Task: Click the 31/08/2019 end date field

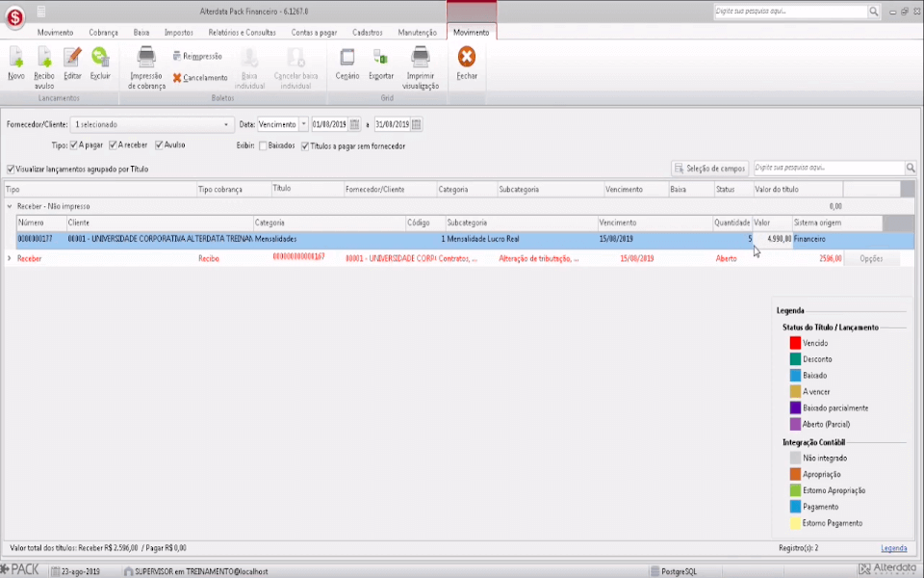Action: click(x=392, y=124)
